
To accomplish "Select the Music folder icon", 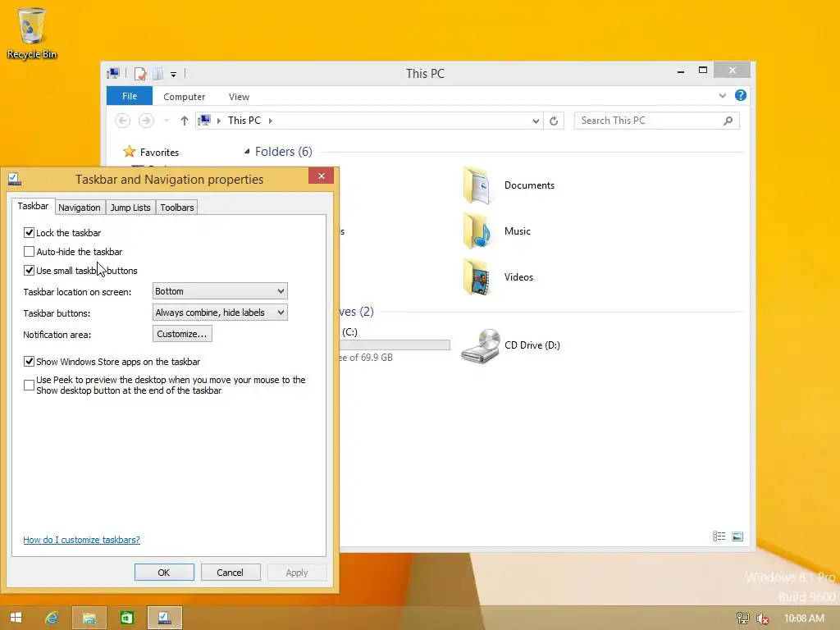I will point(477,231).
